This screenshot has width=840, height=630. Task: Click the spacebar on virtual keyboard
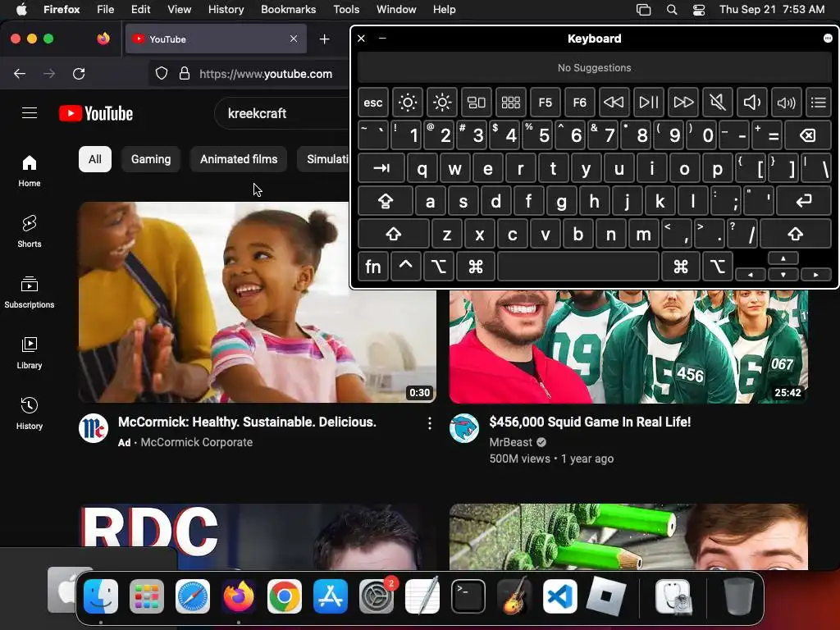pos(578,267)
